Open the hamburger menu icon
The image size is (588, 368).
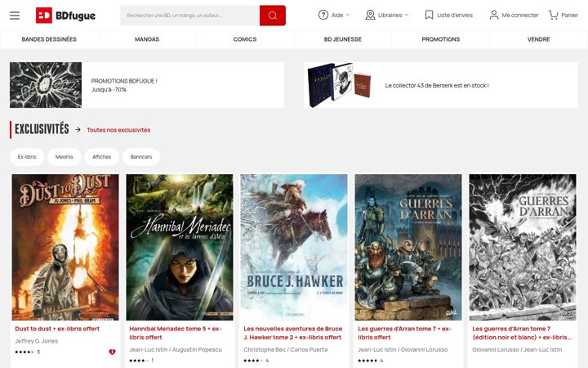pos(15,16)
